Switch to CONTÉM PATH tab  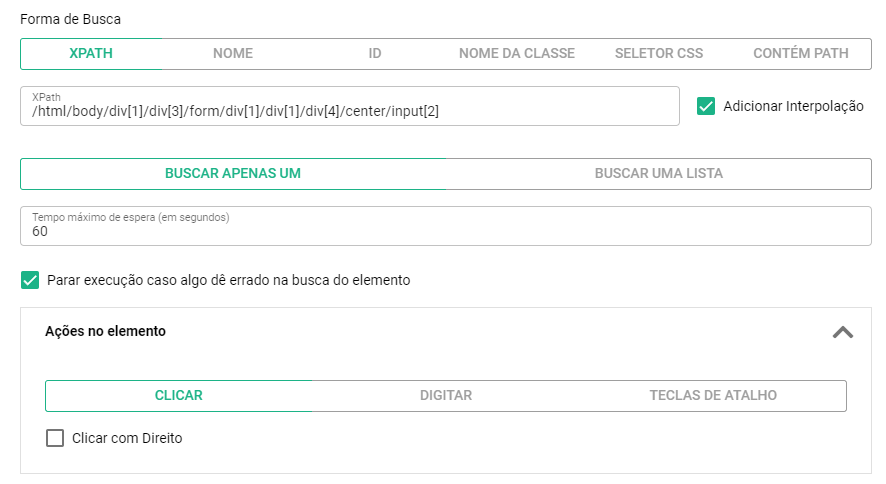[x=801, y=54]
